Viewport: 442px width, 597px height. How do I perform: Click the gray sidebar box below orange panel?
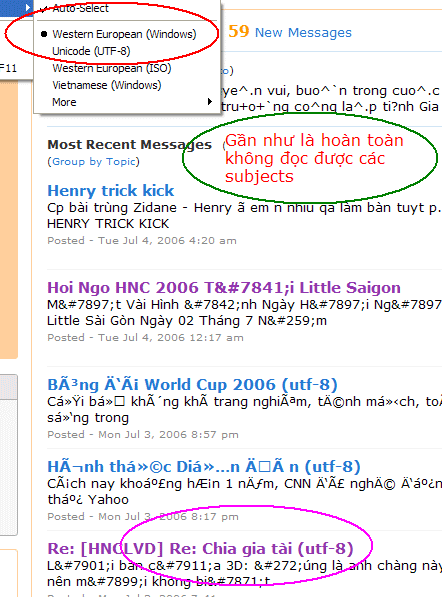click(x=9, y=455)
